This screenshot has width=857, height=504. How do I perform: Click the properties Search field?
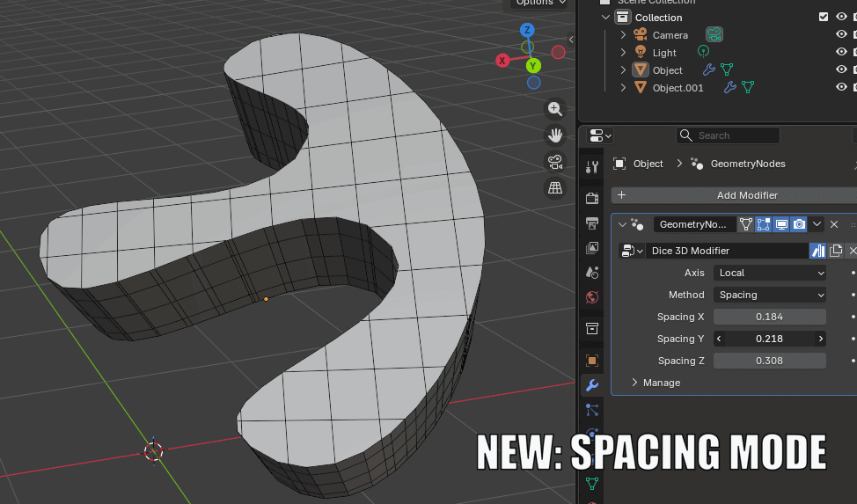click(x=728, y=135)
